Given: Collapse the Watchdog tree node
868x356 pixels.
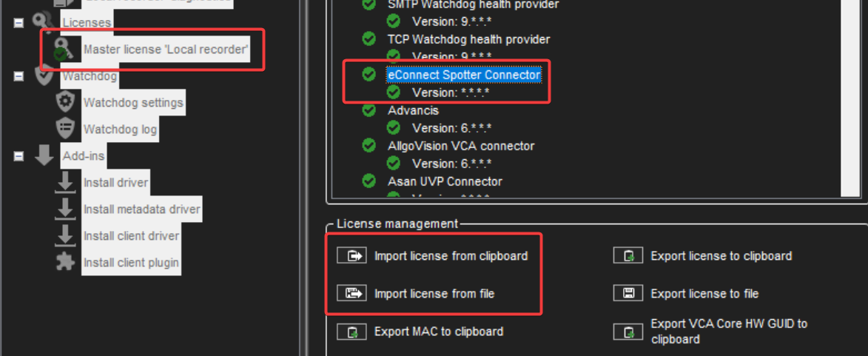Looking at the screenshot, I should pyautogui.click(x=18, y=75).
